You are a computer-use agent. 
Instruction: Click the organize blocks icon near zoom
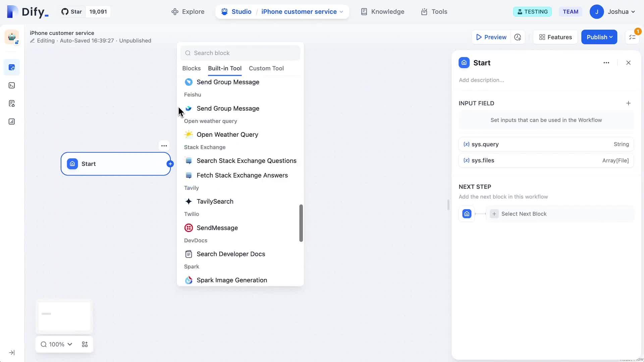(x=85, y=344)
